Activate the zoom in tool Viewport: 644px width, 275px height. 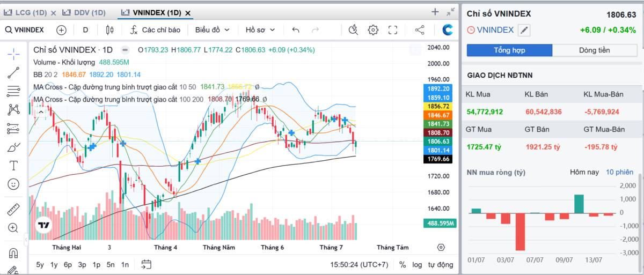coord(13,228)
